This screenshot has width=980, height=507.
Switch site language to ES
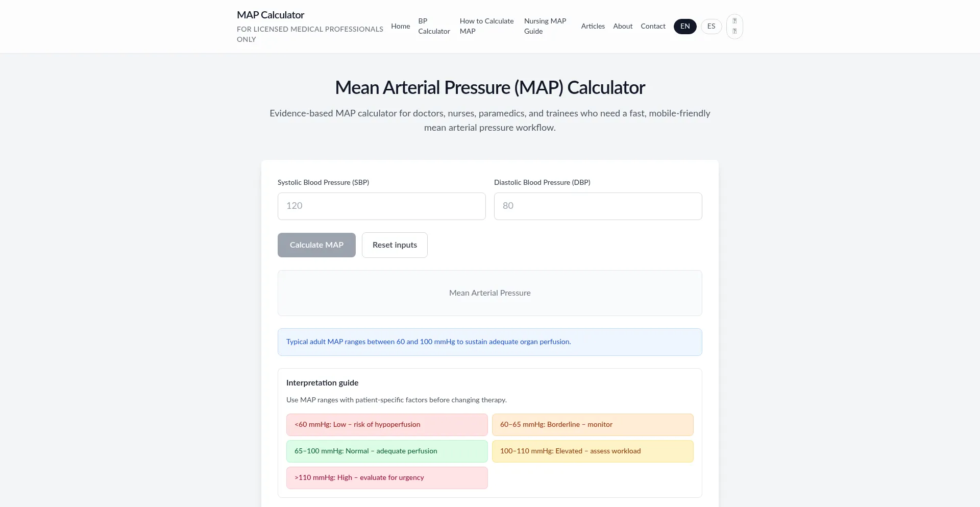point(711,26)
